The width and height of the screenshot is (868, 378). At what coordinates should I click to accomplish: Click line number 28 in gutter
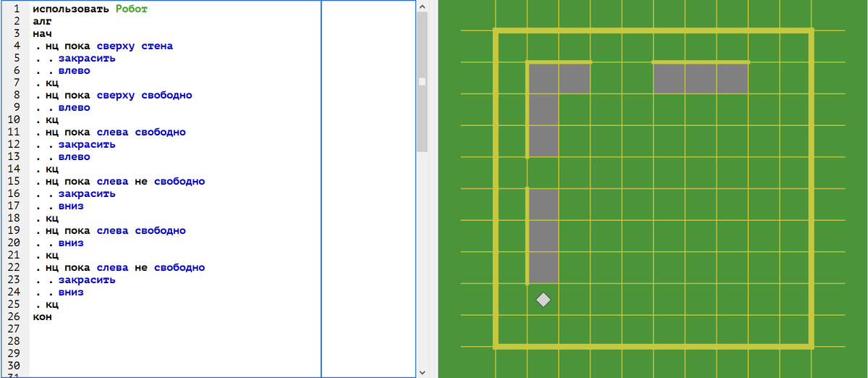click(14, 341)
